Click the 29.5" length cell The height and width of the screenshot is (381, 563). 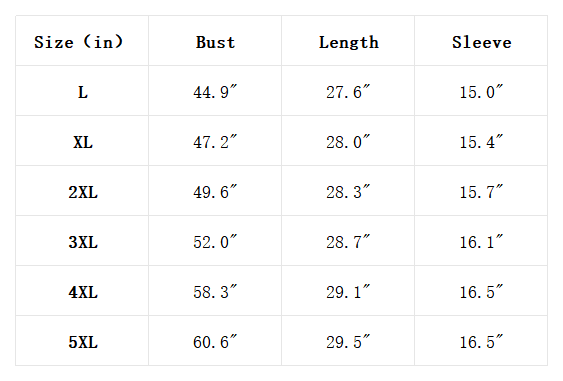(x=348, y=341)
